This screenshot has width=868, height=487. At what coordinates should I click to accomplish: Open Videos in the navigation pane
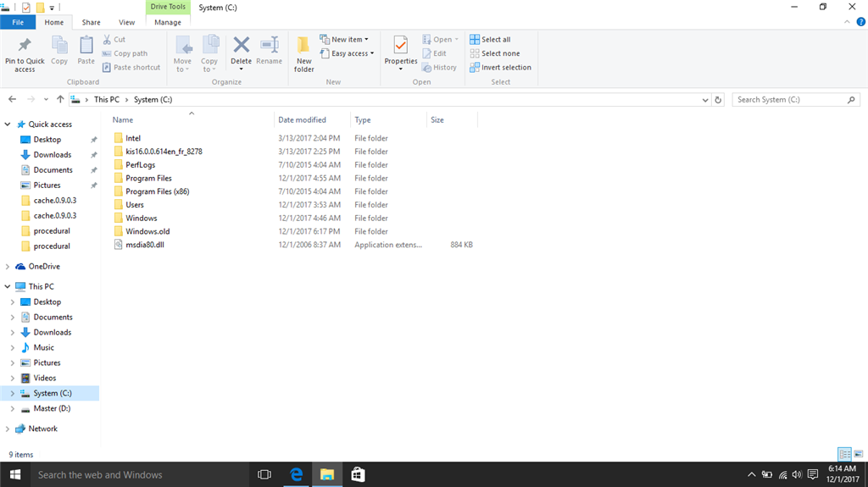click(x=44, y=378)
